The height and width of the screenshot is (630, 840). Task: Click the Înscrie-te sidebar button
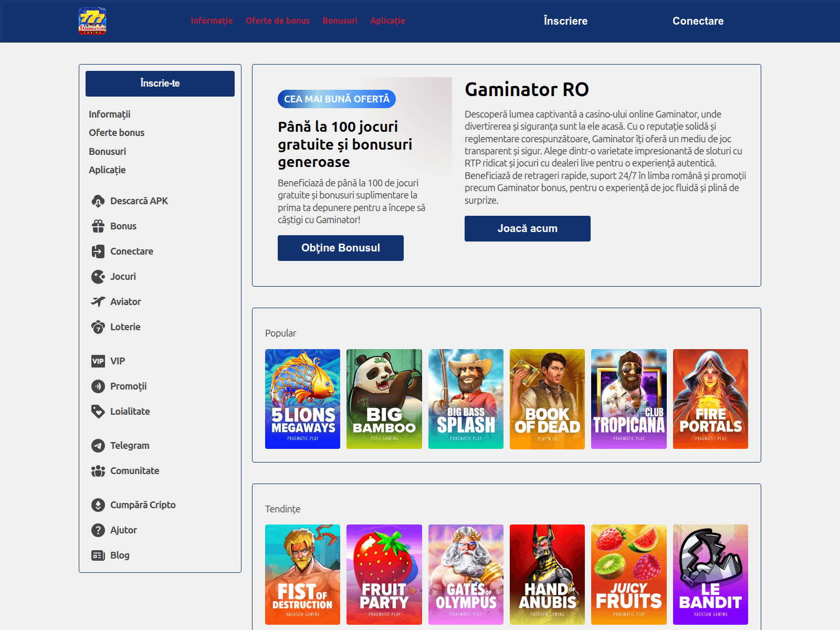pyautogui.click(x=160, y=83)
